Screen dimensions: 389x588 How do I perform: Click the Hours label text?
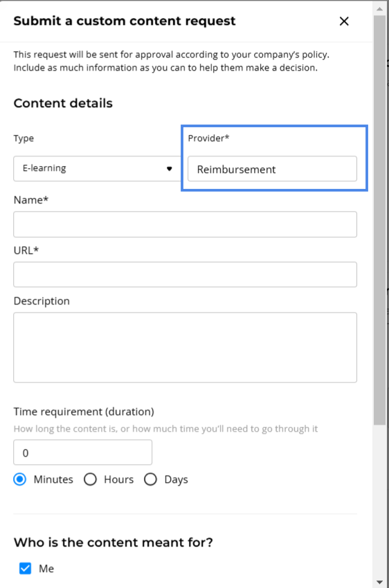(x=118, y=479)
